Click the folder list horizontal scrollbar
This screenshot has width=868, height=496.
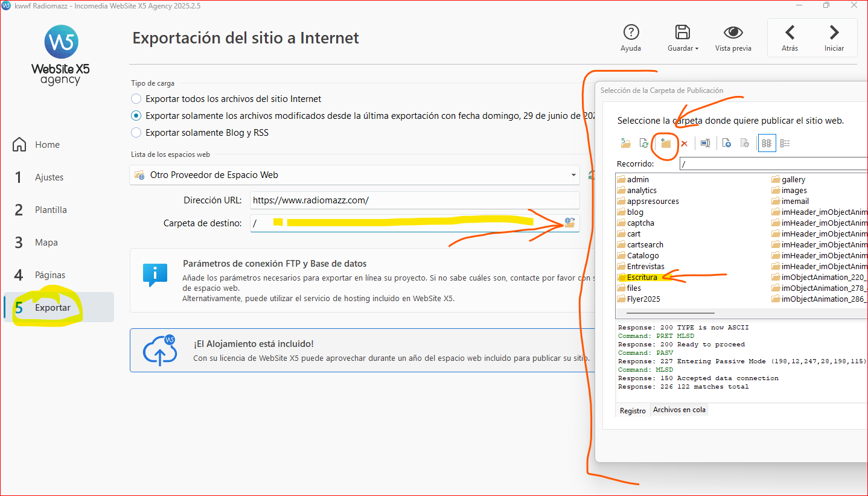click(x=670, y=313)
